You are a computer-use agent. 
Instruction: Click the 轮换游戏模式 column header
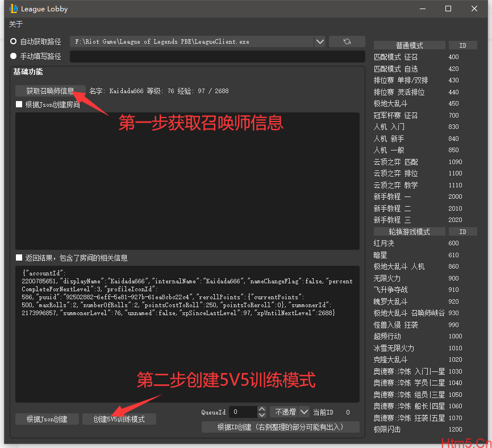[x=409, y=232]
